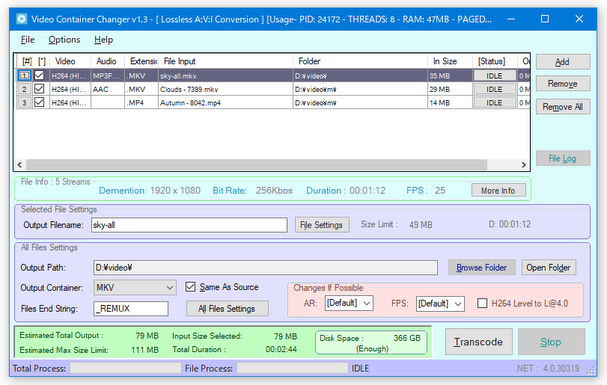The height and width of the screenshot is (385, 607).
Task: Click the Files End String field
Action: (x=131, y=308)
